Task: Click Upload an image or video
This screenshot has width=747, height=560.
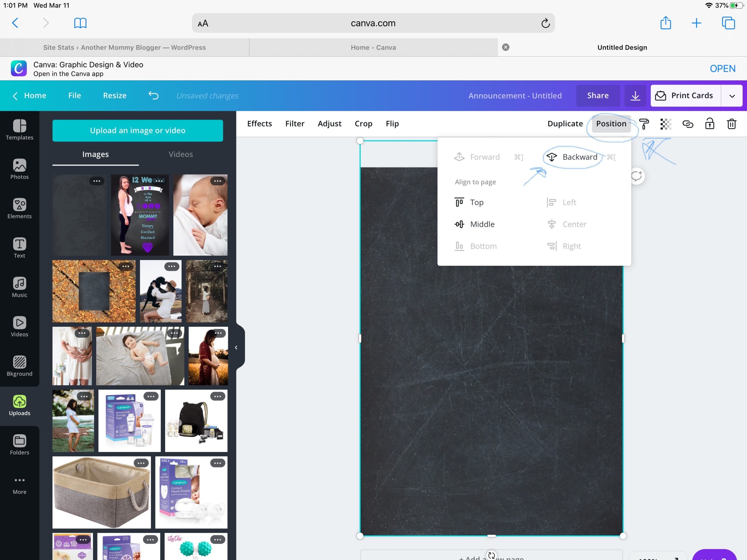Action: (x=137, y=130)
